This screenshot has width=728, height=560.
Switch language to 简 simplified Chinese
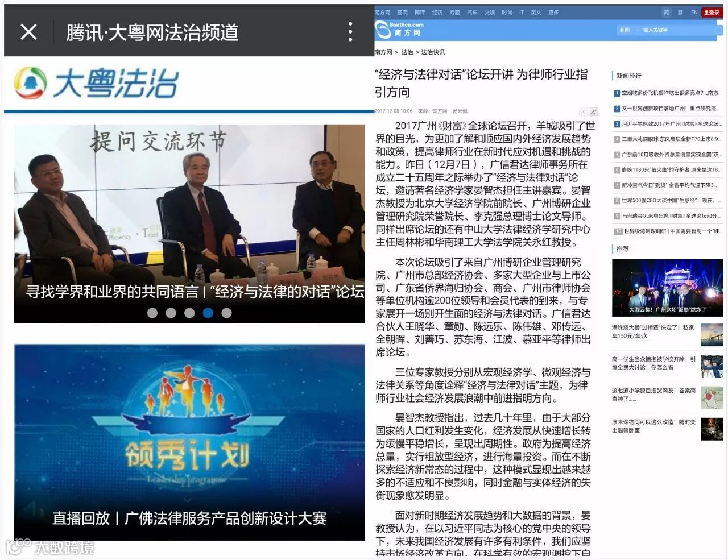(667, 12)
